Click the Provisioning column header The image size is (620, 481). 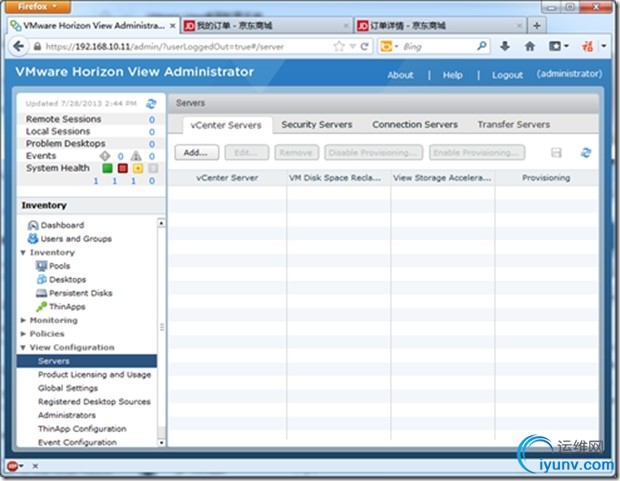546,178
